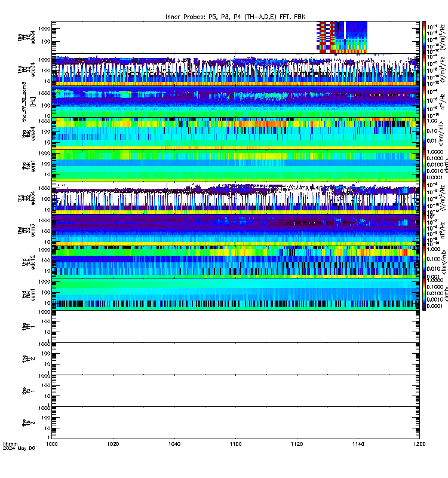Select the 'tha fff 32 edc34' panel label

click(x=26, y=69)
